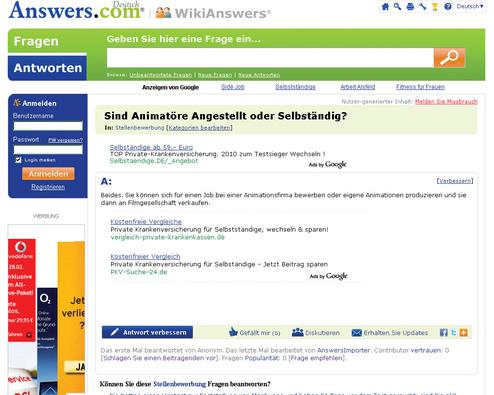
Task: Open Kostenfreier Vergleich ad link
Action: [x=145, y=256]
